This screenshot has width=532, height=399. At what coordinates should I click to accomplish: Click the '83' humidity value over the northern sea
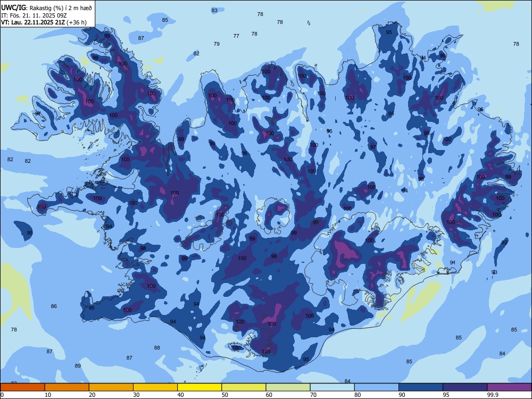[x=214, y=11]
